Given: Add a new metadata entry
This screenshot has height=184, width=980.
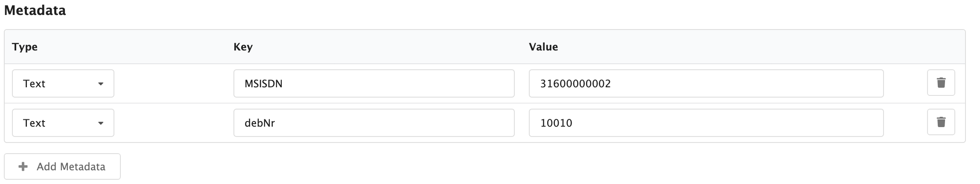Looking at the screenshot, I should [62, 166].
